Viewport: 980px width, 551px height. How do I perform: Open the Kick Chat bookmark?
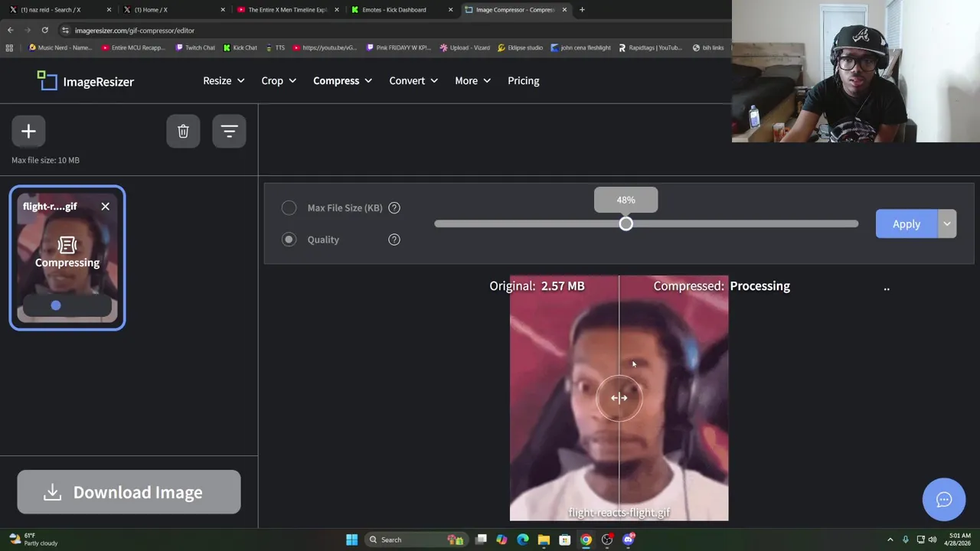pyautogui.click(x=240, y=47)
